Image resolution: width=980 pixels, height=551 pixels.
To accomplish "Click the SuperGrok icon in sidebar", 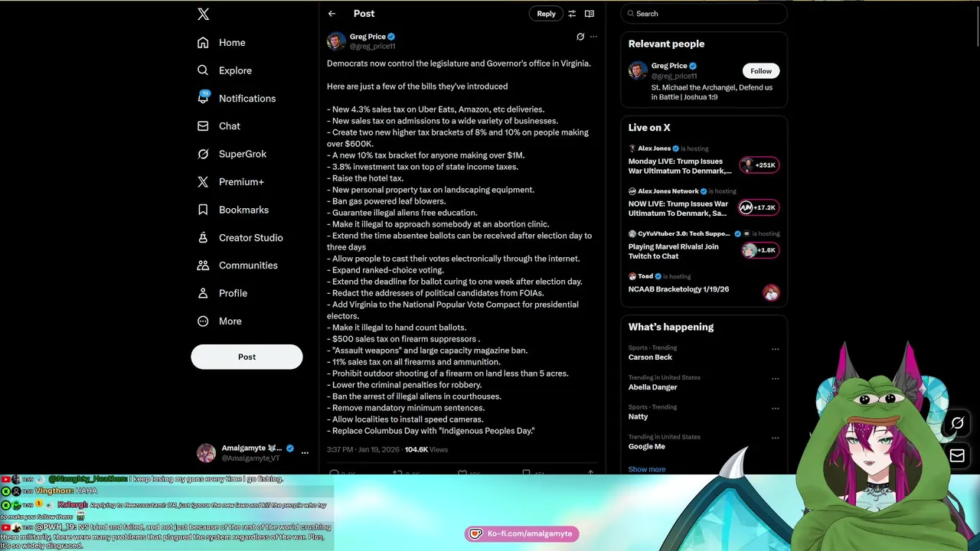I will coord(203,154).
